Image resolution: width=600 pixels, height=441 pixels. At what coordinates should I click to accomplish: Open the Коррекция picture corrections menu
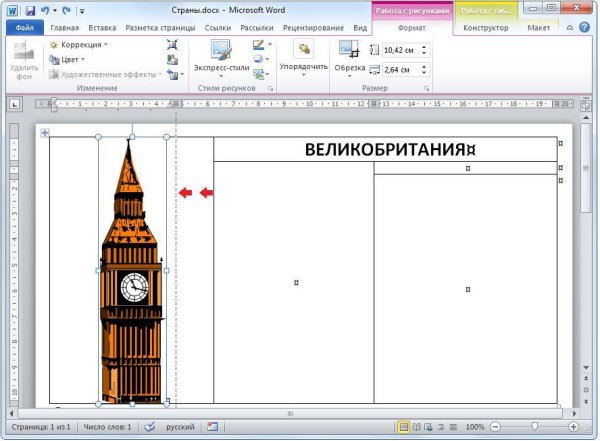78,45
